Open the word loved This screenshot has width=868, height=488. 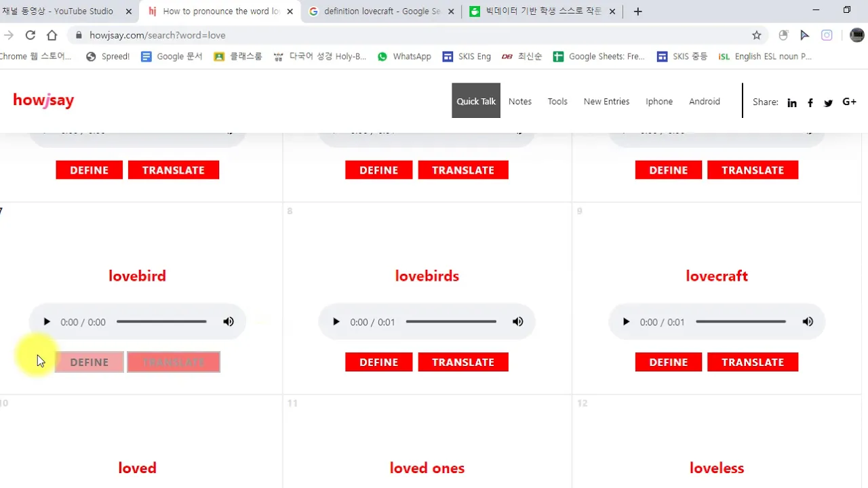tap(137, 468)
